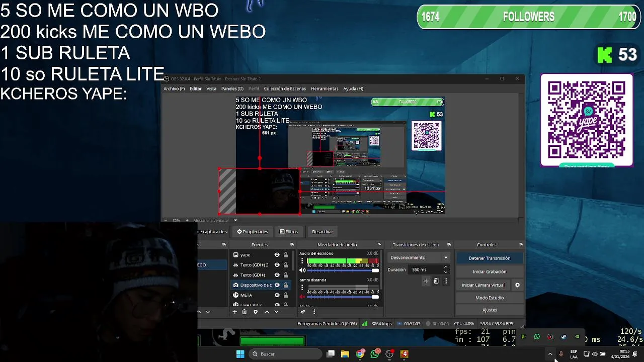Switch to Modo Estudio
644x362 pixels.
tap(490, 298)
